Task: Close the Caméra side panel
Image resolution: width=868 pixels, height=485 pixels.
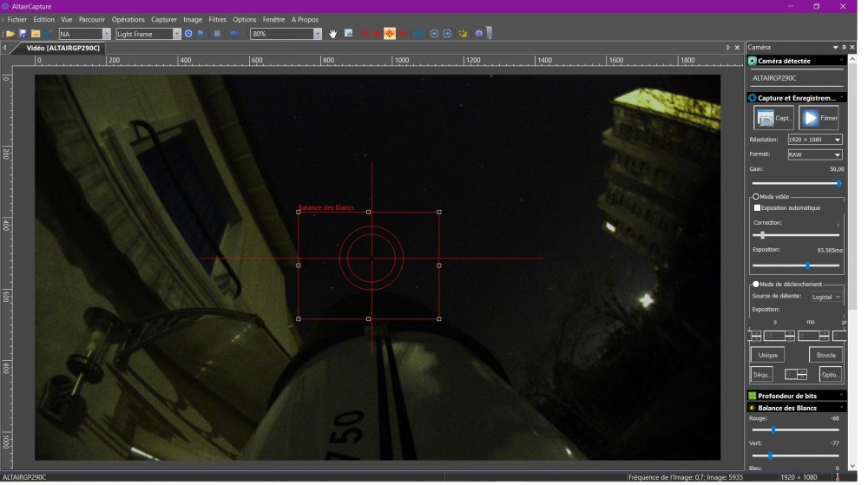Action: tap(852, 48)
